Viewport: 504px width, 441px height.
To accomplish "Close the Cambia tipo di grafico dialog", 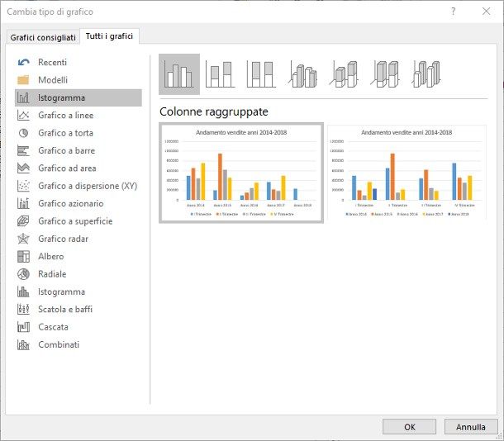I will (x=486, y=12).
